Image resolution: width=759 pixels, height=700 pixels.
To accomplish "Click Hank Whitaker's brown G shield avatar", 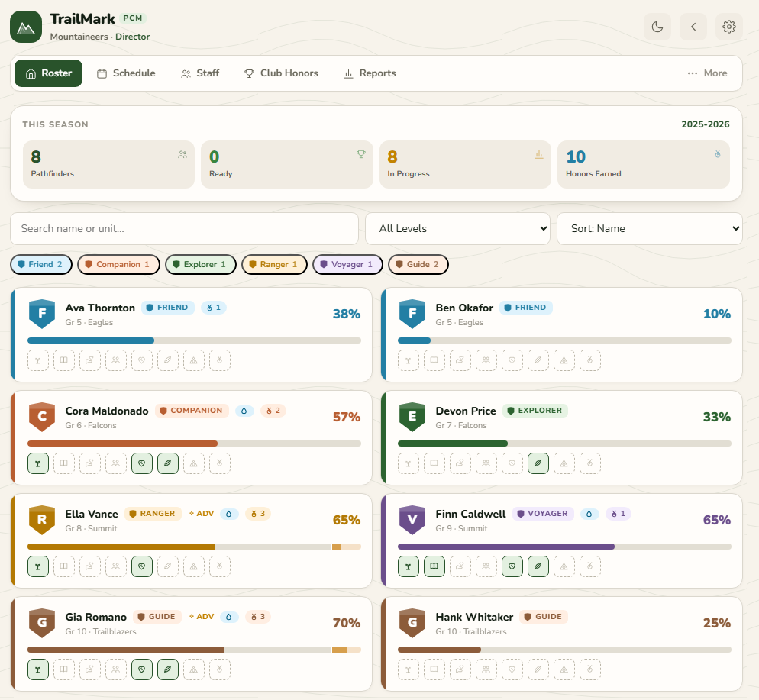I will (412, 623).
